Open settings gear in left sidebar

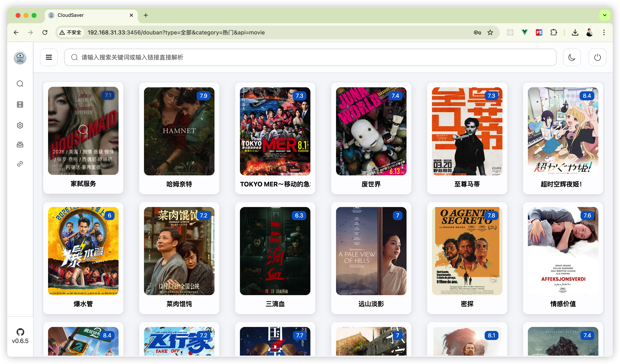click(20, 125)
